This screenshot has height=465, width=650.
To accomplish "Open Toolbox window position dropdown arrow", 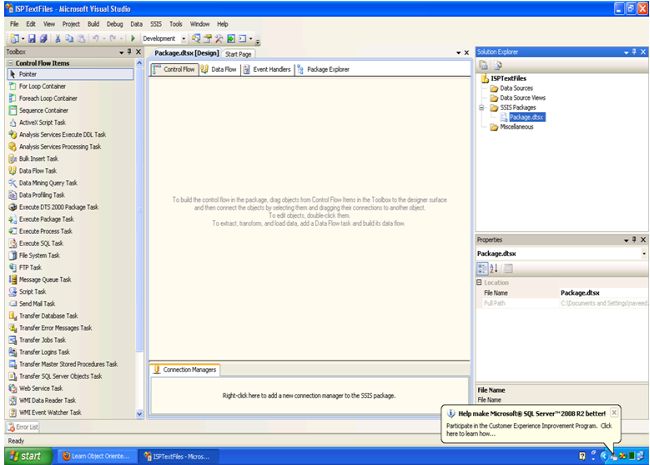I will pyautogui.click(x=121, y=53).
